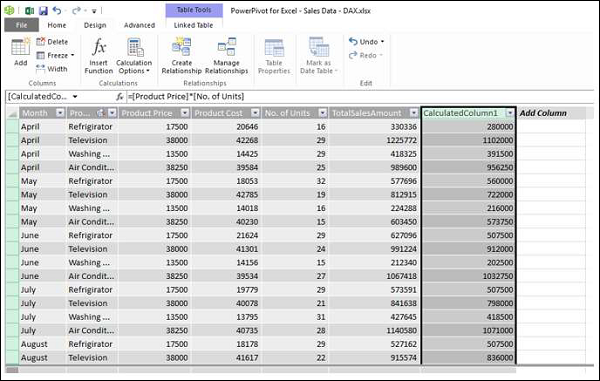Screen dimensions: 600x381
Task: Open TotalSalesAmount filter dropdown
Action: tap(414, 113)
